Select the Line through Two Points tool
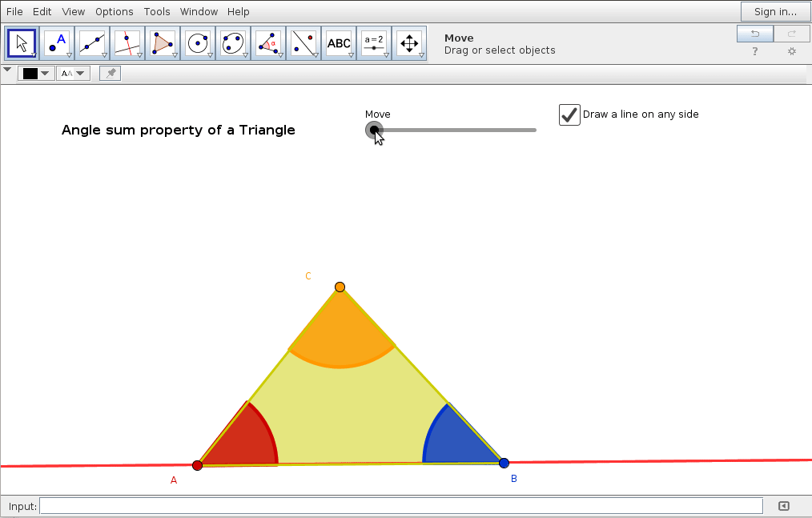 [x=92, y=43]
